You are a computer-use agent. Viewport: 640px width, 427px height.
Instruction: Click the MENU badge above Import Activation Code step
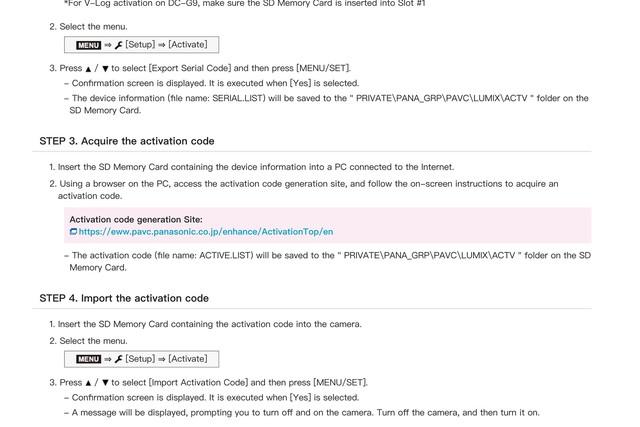pos(89,359)
